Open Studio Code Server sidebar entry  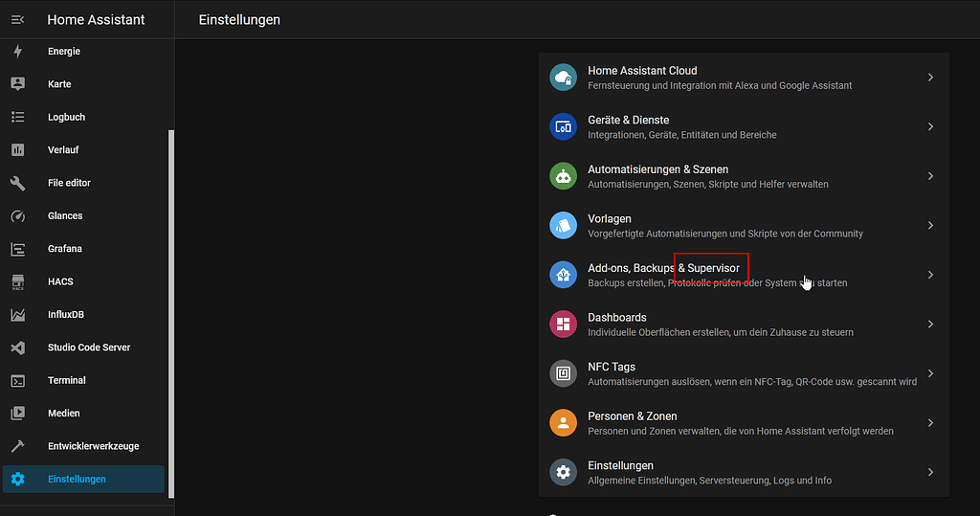(x=83, y=348)
